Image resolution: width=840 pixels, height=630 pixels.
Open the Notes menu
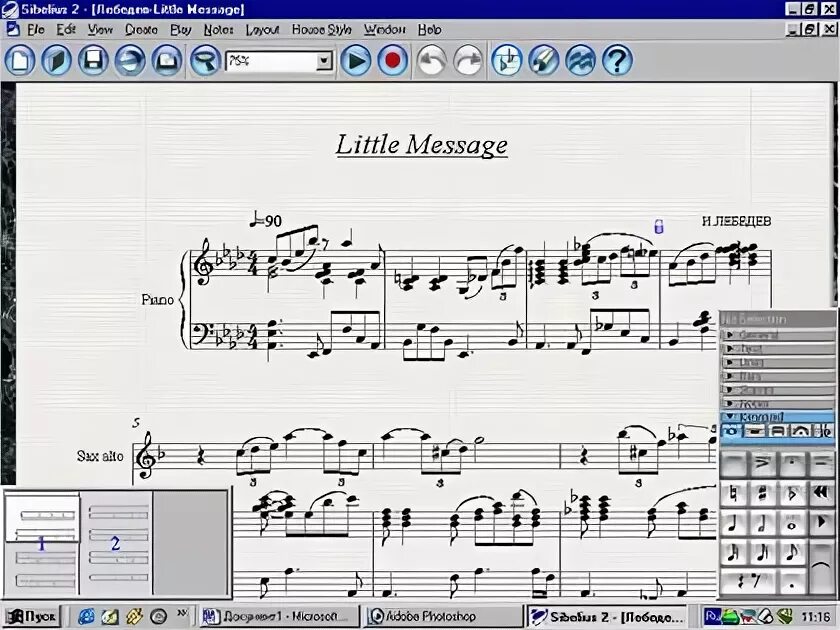click(219, 29)
